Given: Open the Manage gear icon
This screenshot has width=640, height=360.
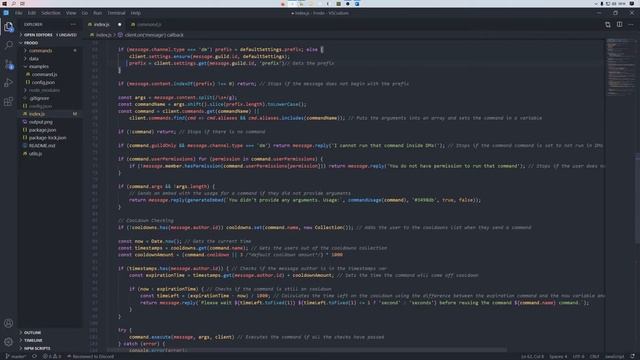Looking at the screenshot, I should pyautogui.click(x=8, y=342).
